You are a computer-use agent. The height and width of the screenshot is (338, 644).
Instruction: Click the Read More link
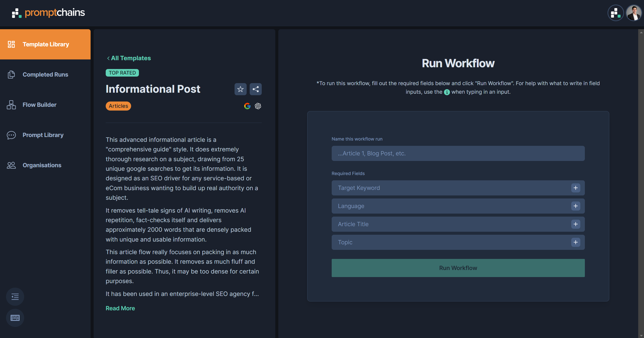click(x=120, y=308)
